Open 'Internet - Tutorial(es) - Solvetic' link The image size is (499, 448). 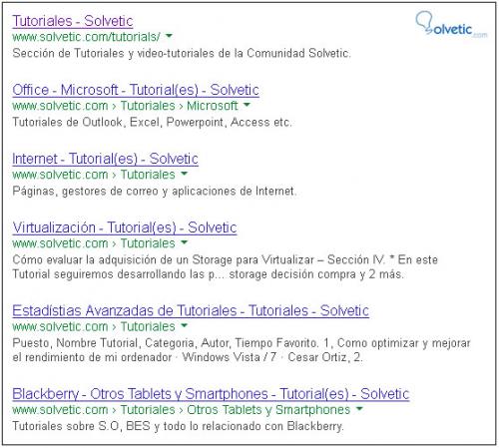105,159
